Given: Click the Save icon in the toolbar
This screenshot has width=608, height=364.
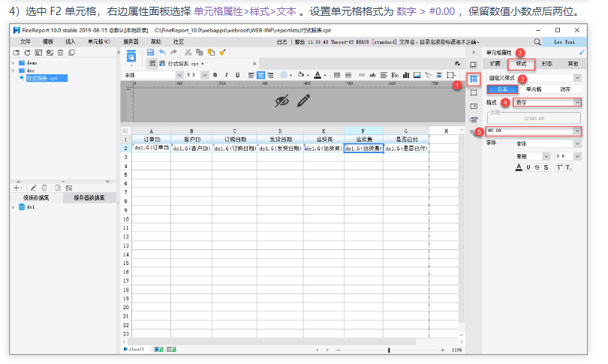Looking at the screenshot, I should tap(150, 53).
